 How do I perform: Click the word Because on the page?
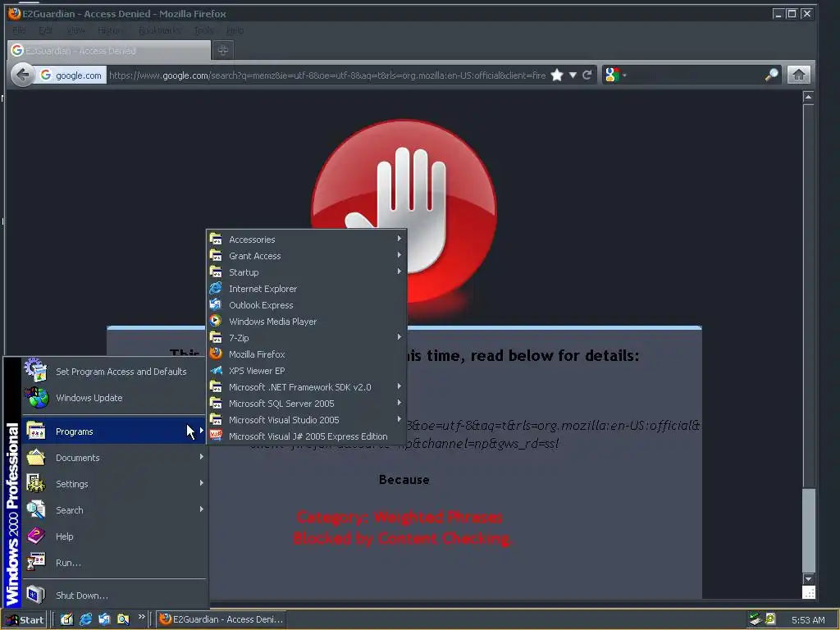pyautogui.click(x=404, y=479)
